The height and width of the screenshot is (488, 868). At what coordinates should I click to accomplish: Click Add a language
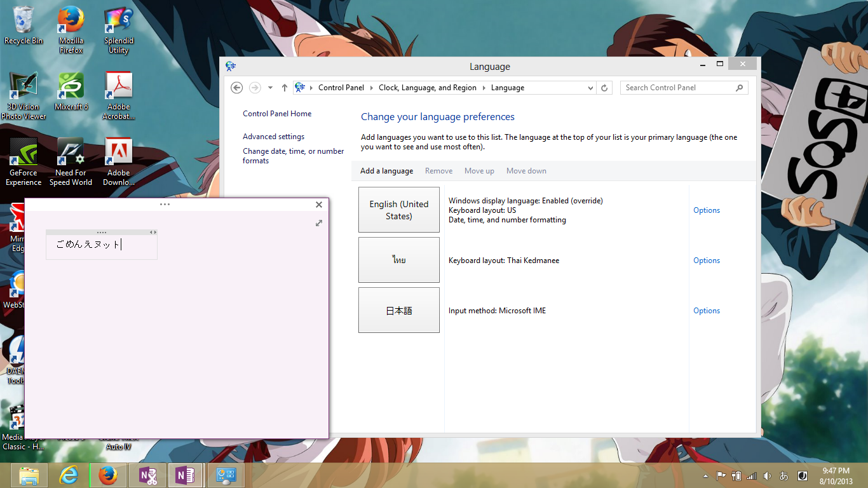tap(386, 171)
